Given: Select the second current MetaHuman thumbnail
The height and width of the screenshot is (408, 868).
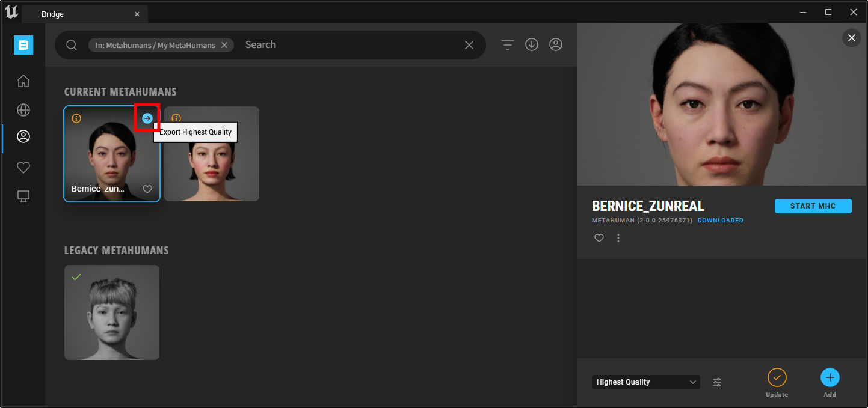Looking at the screenshot, I should 212,154.
